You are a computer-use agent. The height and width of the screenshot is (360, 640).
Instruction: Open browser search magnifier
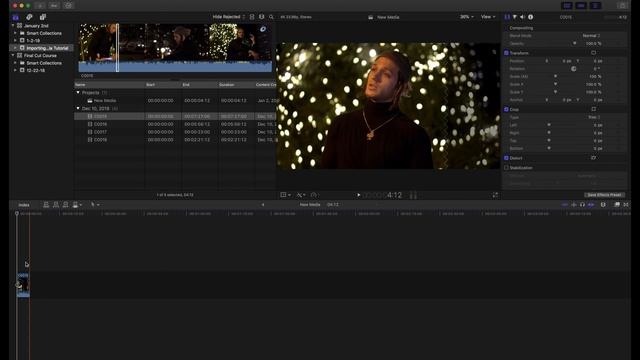pos(271,17)
